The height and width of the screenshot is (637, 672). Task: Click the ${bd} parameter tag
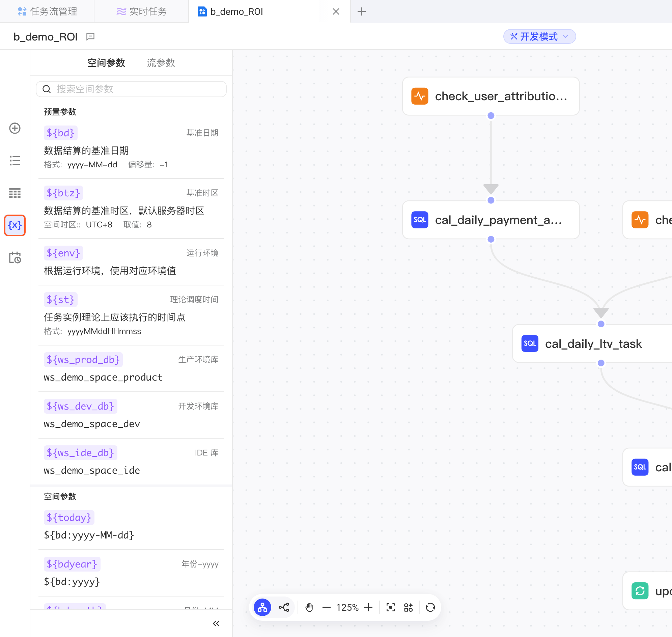[60, 133]
